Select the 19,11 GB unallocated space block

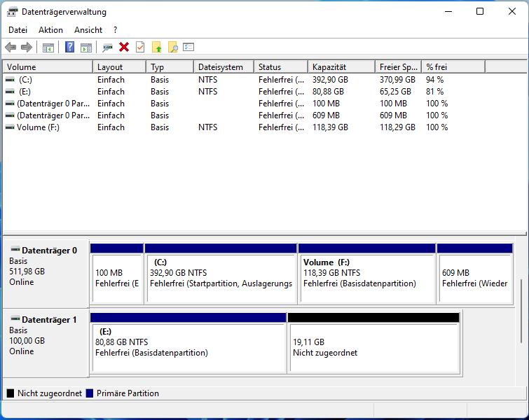click(373, 347)
